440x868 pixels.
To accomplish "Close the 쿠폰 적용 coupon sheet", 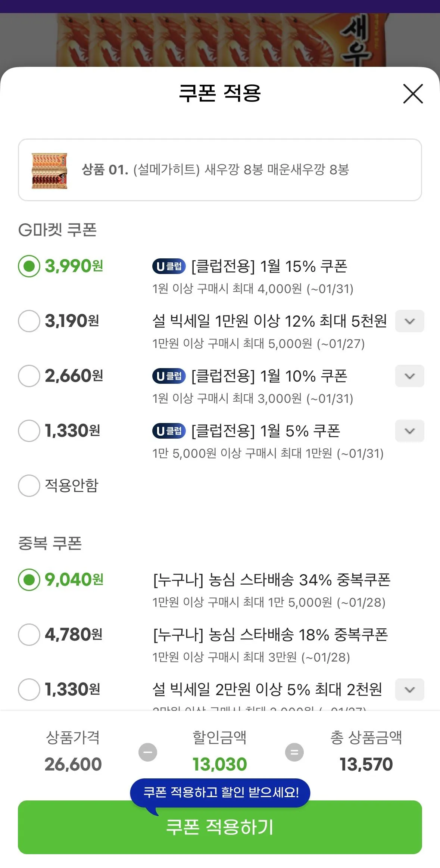I will pyautogui.click(x=413, y=94).
